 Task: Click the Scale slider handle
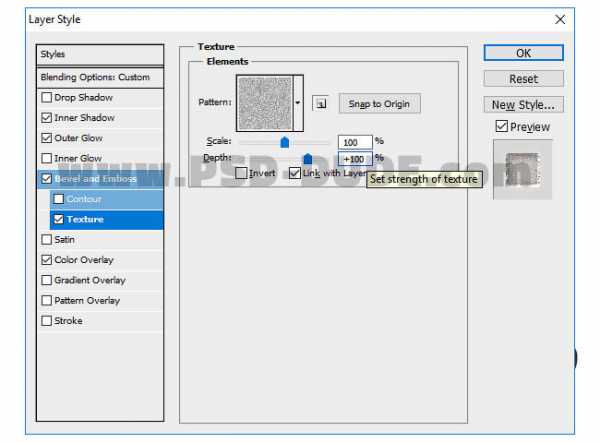285,143
